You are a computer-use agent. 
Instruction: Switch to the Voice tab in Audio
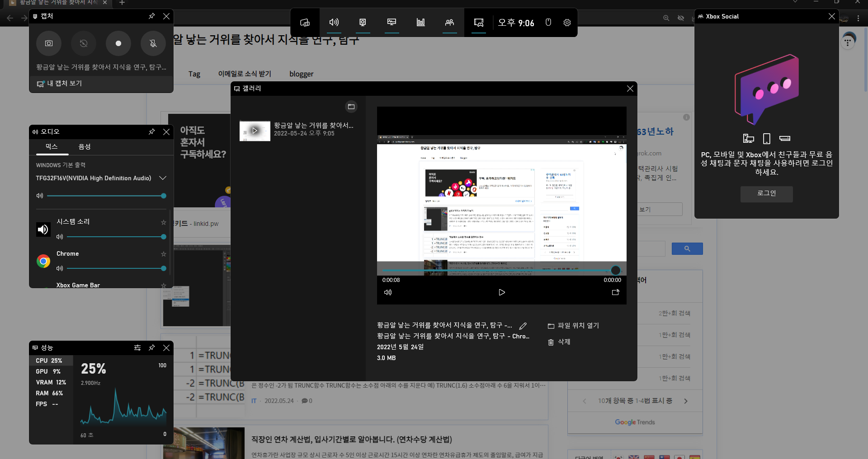(85, 147)
